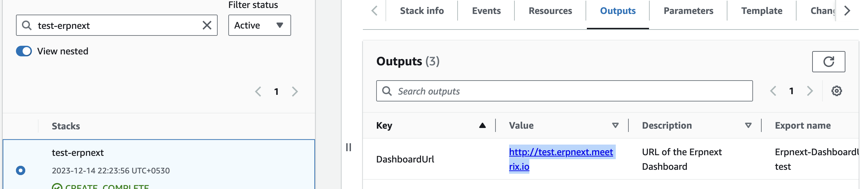
Task: Open the Resources tab
Action: pyautogui.click(x=550, y=11)
